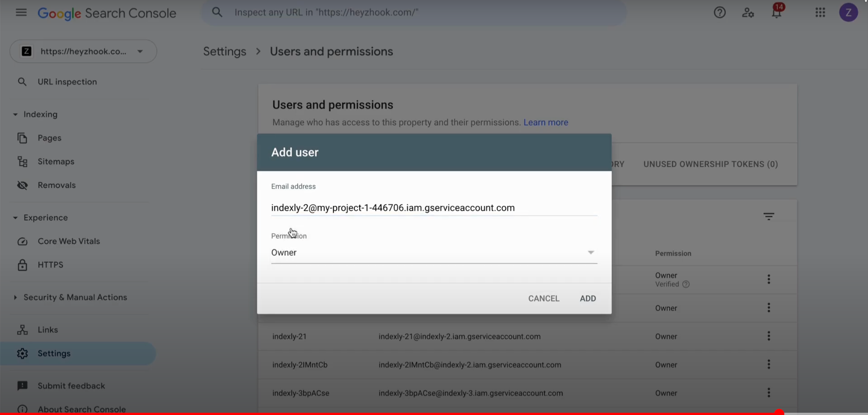Open the notifications bell
This screenshot has height=415, width=868.
click(x=776, y=13)
